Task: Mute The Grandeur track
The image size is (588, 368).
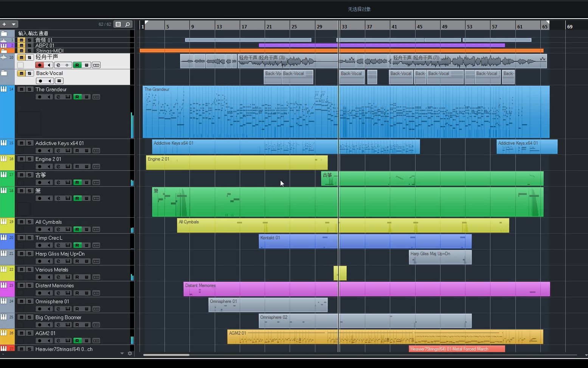Action: point(21,89)
